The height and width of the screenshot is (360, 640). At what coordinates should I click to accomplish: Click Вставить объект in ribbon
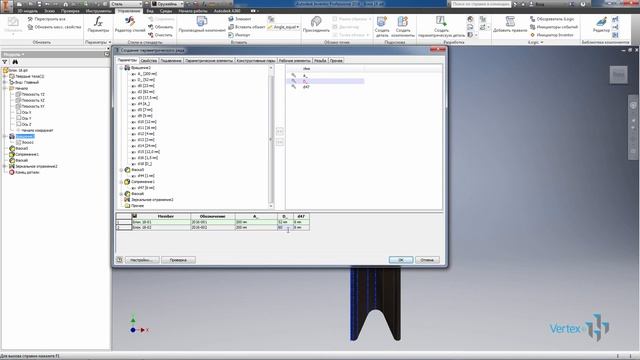(247, 27)
